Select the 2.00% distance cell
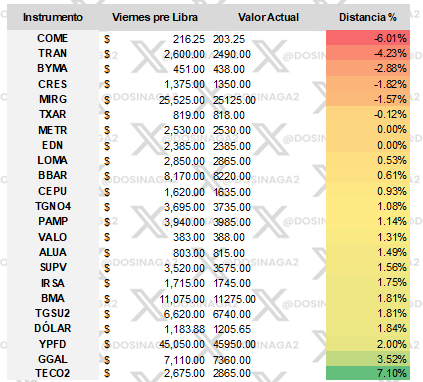The width and height of the screenshot is (423, 382). [x=368, y=344]
